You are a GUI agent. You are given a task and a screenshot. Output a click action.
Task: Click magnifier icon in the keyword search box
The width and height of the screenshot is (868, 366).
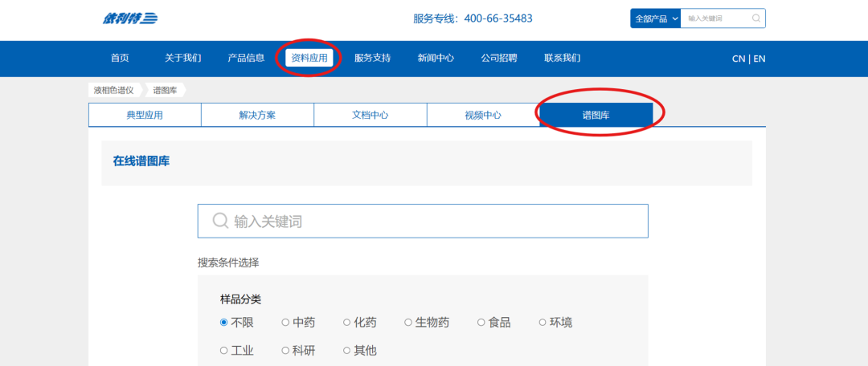coord(220,222)
